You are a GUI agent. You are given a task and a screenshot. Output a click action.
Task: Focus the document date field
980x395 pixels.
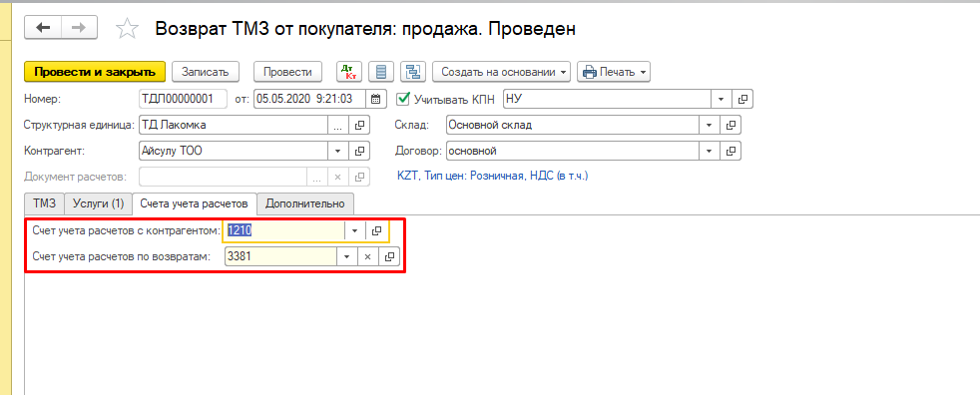(x=311, y=99)
